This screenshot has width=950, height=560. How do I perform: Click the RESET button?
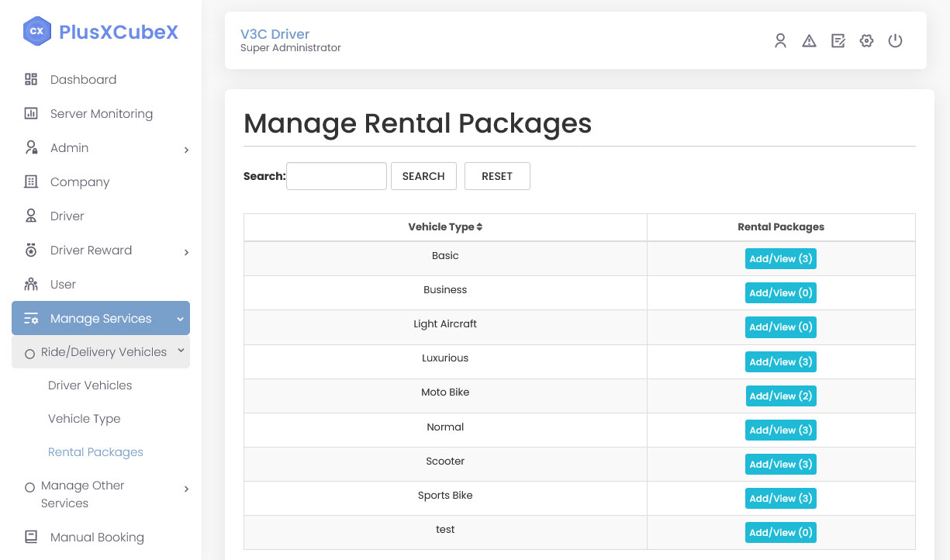coord(497,176)
